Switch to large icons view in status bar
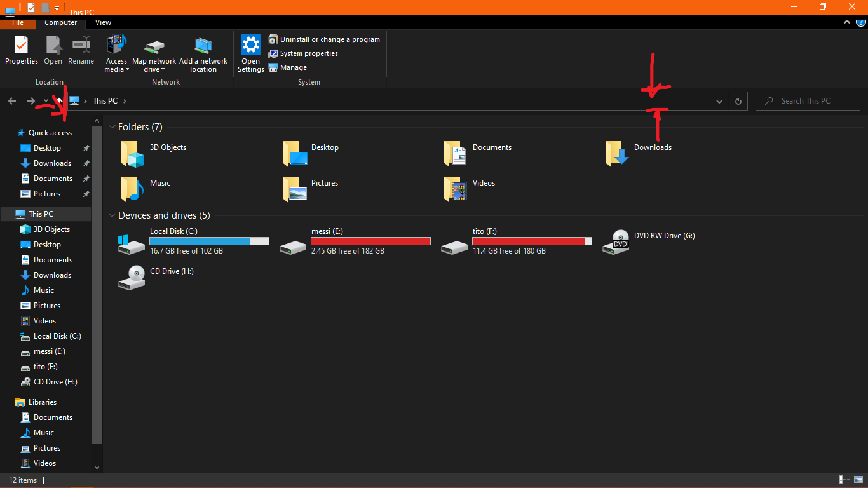Screen dimensions: 868x488 [x=858, y=480]
